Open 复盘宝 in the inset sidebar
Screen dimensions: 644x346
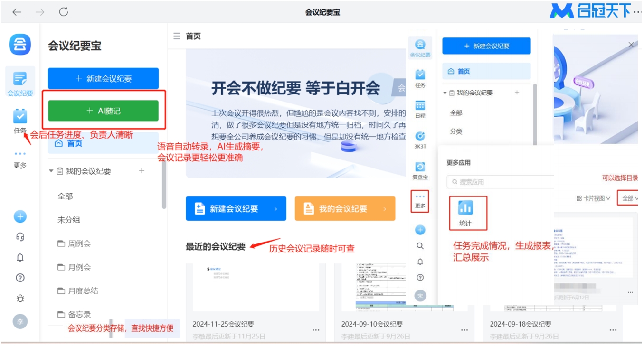click(x=420, y=171)
